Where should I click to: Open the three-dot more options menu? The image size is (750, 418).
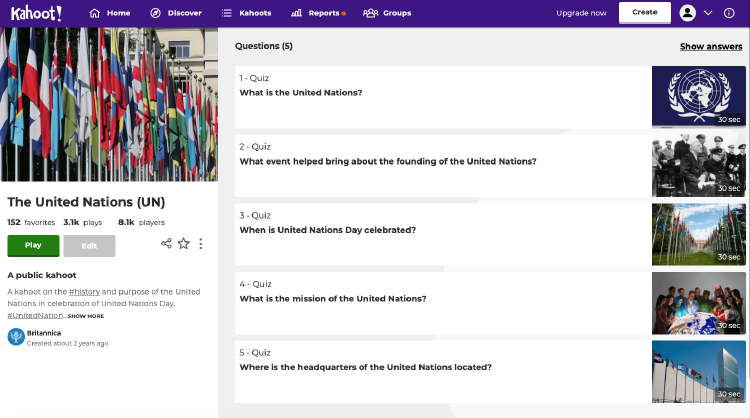point(201,243)
